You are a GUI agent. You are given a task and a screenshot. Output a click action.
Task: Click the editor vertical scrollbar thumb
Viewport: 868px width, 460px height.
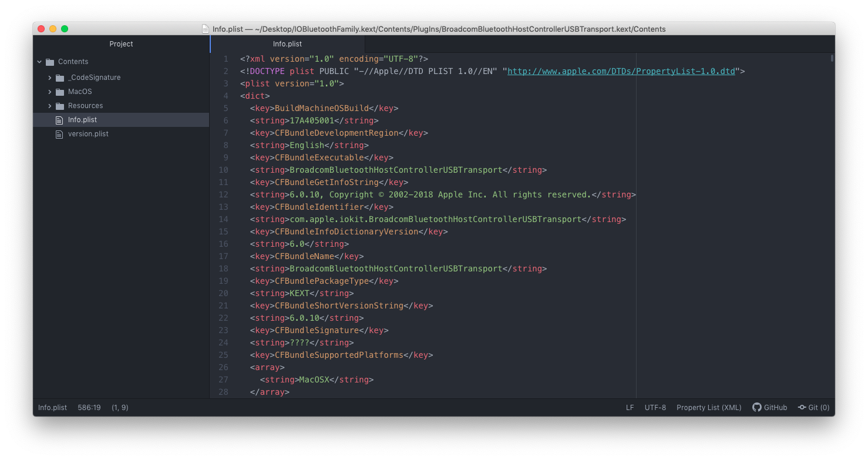pos(832,58)
